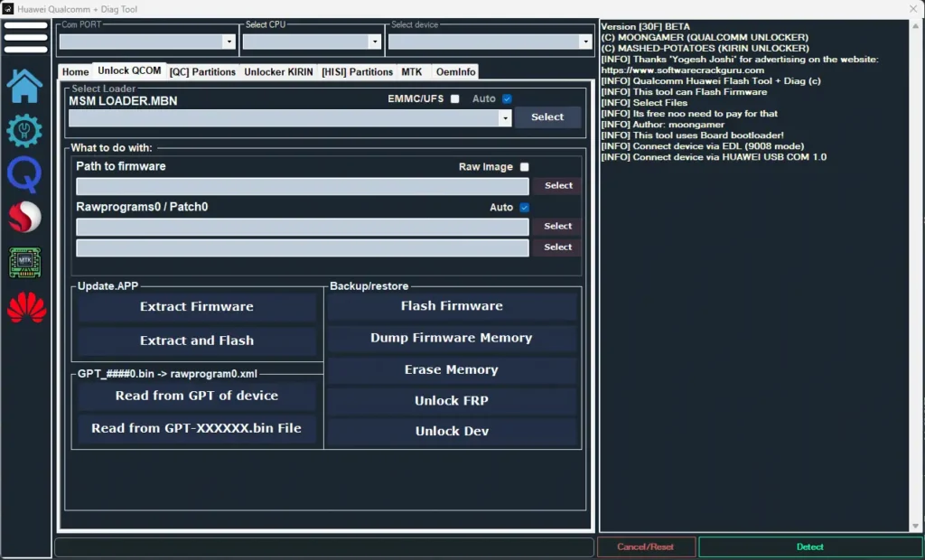This screenshot has width=925, height=560.
Task: Open the Select CPU dropdown
Action: 375,42
